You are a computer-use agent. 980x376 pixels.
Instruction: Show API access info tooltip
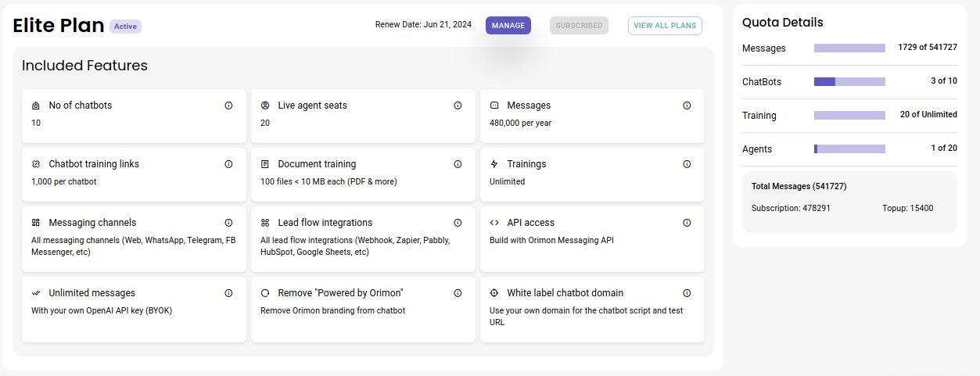tap(687, 223)
